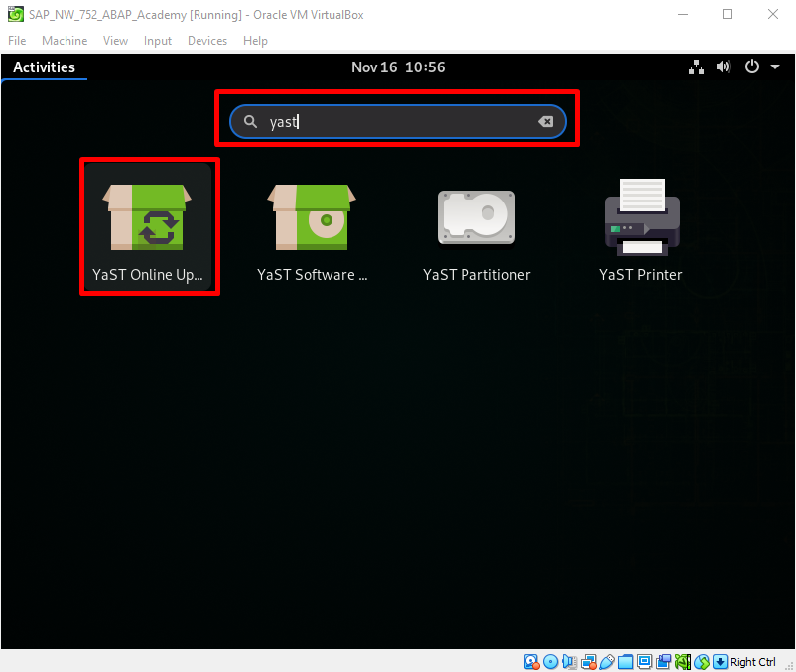The height and width of the screenshot is (672, 796).
Task: Click the VirtualBox window title icon
Action: (x=16, y=14)
